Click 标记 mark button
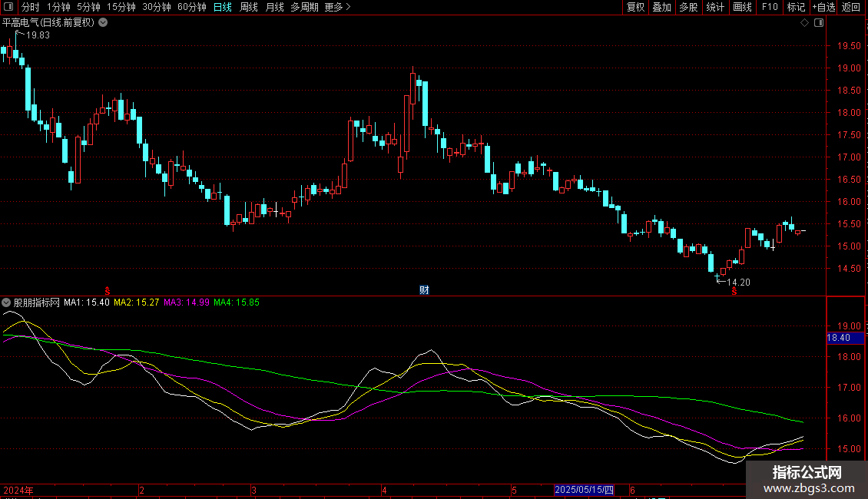The image size is (868, 499). pos(796,7)
